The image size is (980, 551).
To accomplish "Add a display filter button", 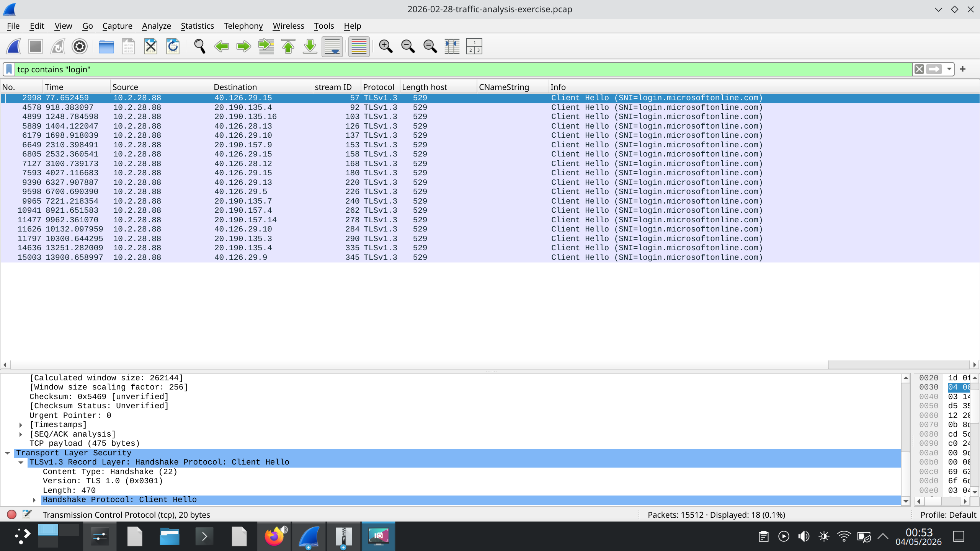I will point(963,69).
